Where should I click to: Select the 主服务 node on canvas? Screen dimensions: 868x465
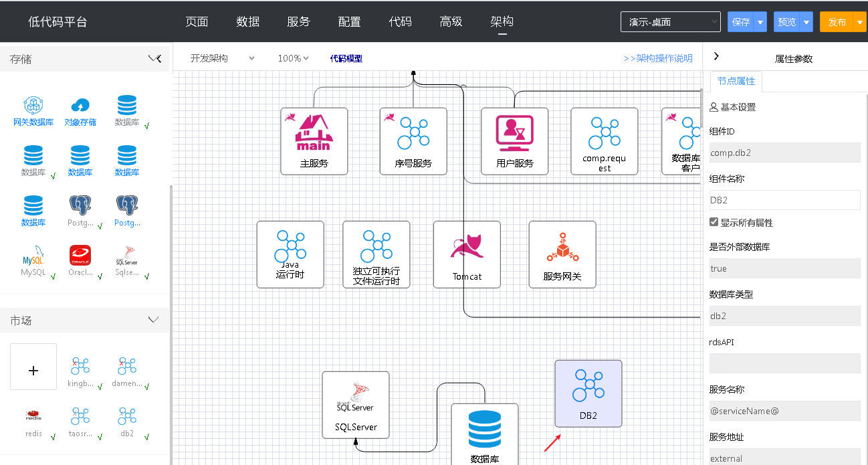(314, 141)
